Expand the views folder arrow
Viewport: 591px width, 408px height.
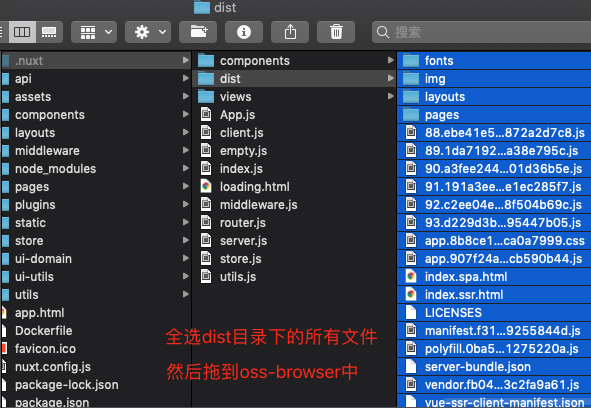[x=390, y=97]
